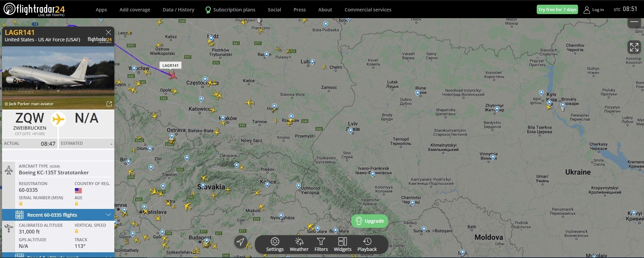Click the locked Vertical Speed padlock
The height and width of the screenshot is (258, 644).
[x=76, y=231]
